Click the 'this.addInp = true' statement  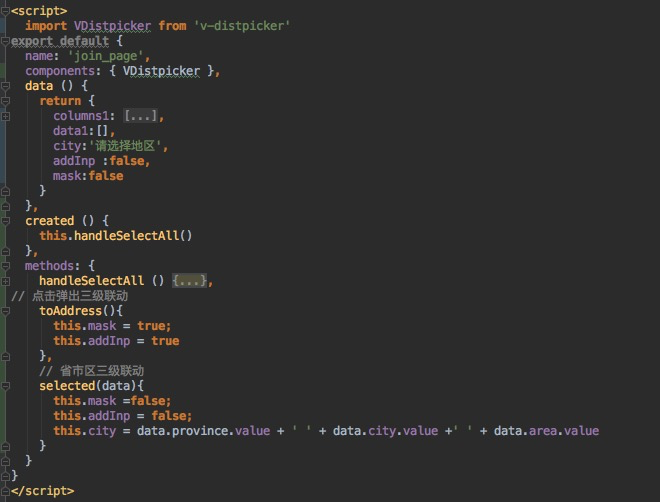click(x=116, y=341)
